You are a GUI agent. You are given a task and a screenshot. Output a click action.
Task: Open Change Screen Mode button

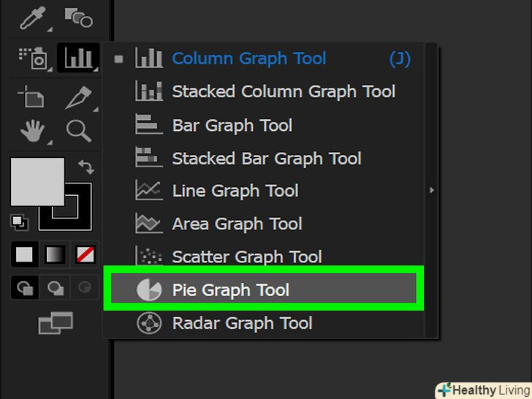[56, 322]
